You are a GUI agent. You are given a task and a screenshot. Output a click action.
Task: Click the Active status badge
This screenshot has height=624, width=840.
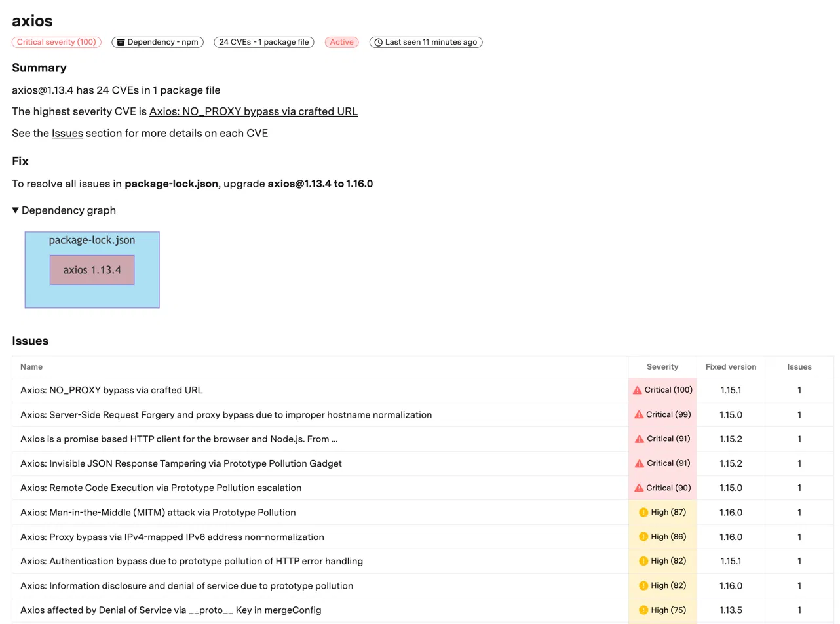(341, 42)
